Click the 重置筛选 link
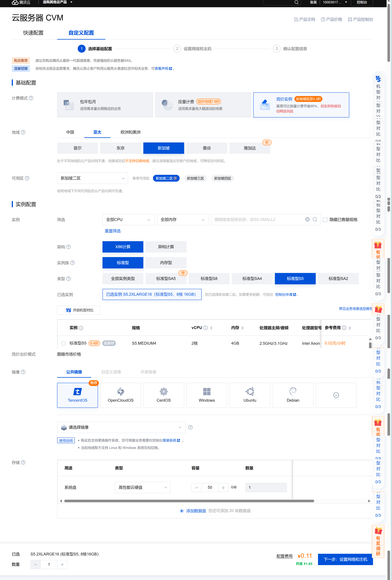 click(112, 231)
